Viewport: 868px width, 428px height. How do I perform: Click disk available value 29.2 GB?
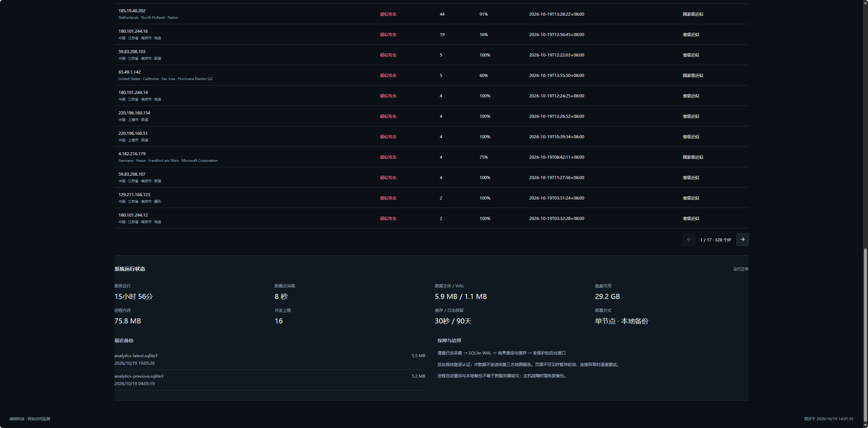[x=607, y=297]
